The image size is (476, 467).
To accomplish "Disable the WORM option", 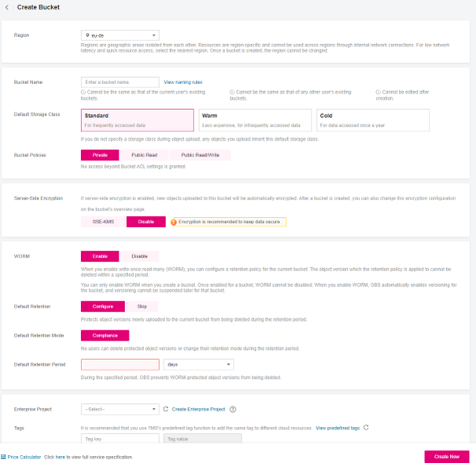I will tap(139, 256).
